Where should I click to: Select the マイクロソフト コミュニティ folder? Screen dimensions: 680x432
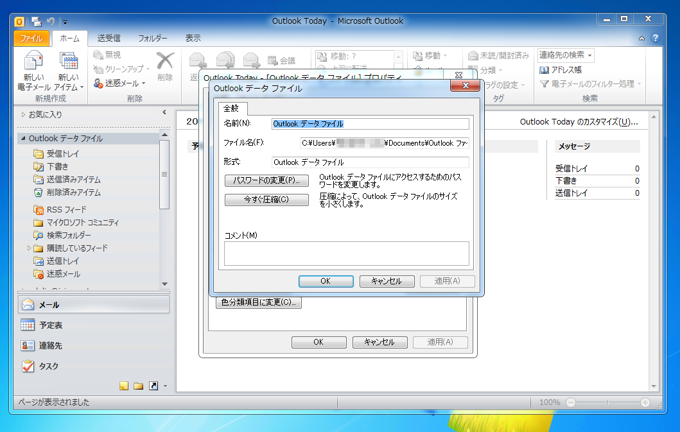(x=82, y=223)
